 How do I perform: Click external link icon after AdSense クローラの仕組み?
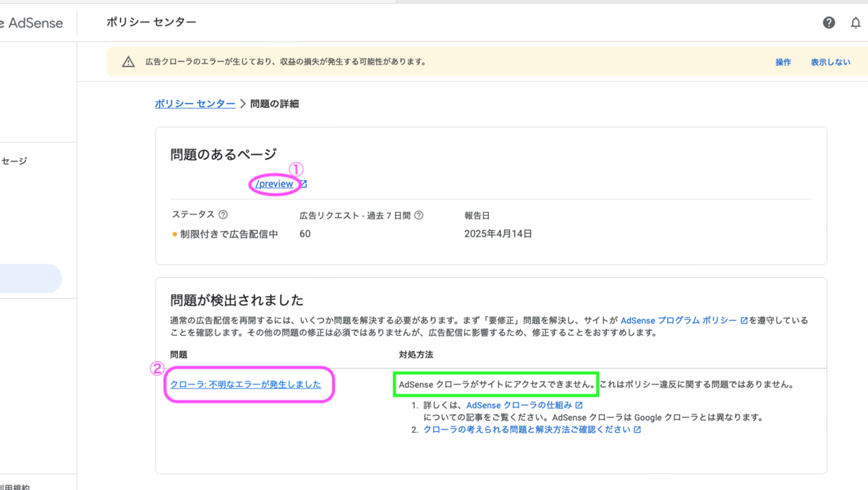pos(579,405)
